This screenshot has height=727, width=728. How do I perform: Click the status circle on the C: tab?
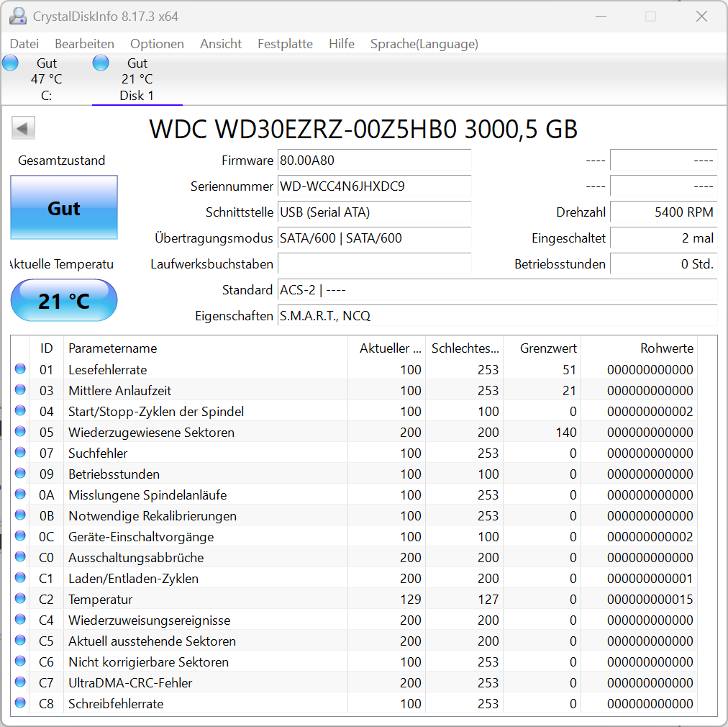[10, 63]
